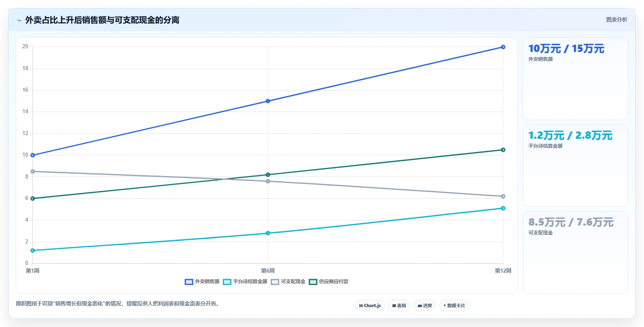Click the y-axis value 20
Image resolution: width=644 pixels, height=327 pixels.
click(25, 47)
